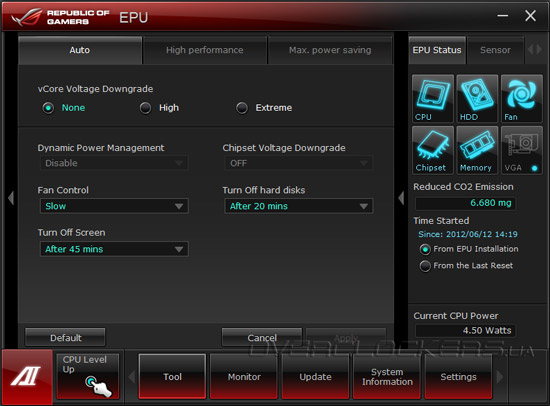Expand the Fan Control dropdown
Viewport: 550px width, 406px height.
coord(114,206)
